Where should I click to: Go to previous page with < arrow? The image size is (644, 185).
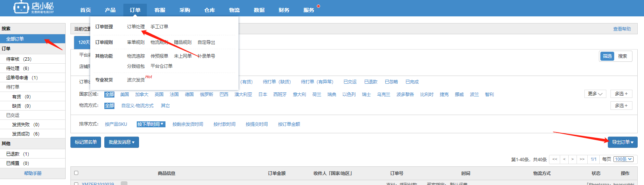564,159
